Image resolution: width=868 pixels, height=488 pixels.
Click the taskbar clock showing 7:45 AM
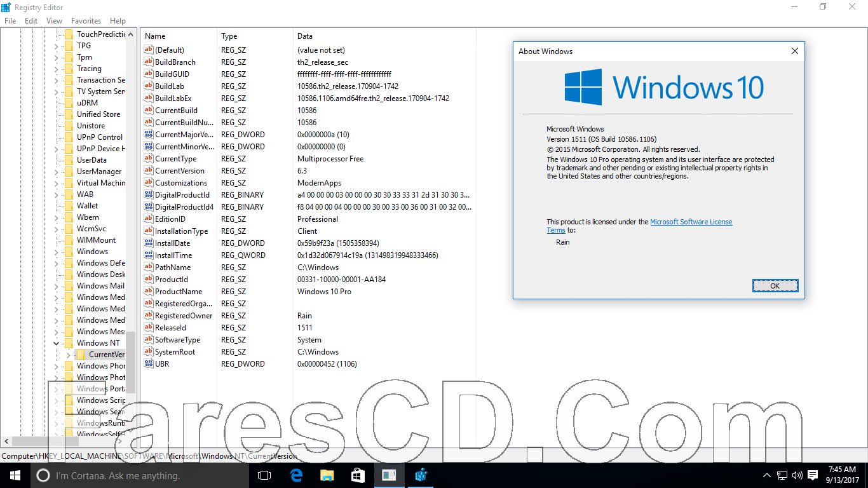point(842,475)
